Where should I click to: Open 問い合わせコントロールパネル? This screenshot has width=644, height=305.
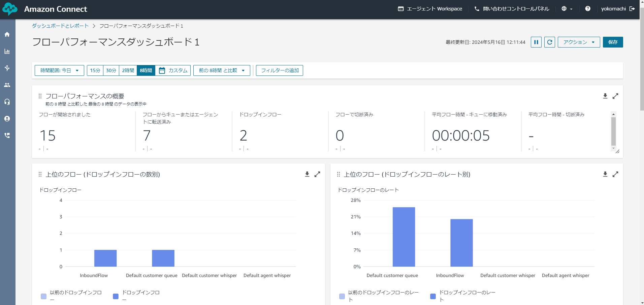(512, 9)
